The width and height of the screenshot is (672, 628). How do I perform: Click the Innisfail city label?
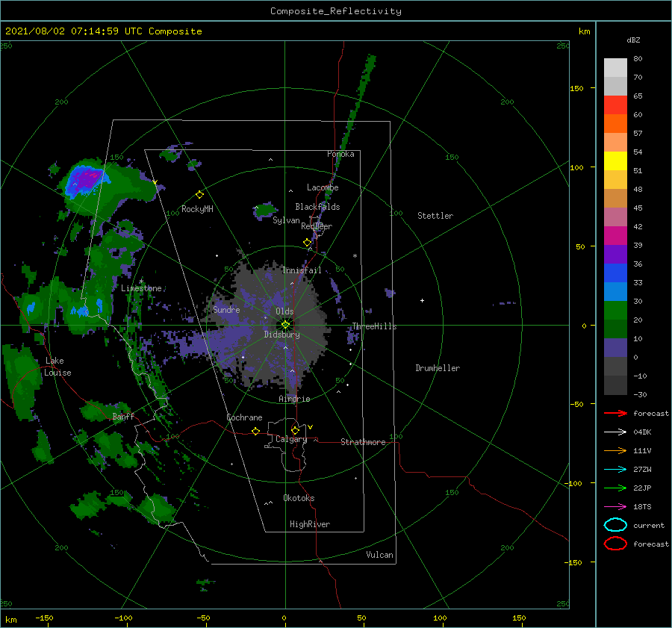point(302,270)
